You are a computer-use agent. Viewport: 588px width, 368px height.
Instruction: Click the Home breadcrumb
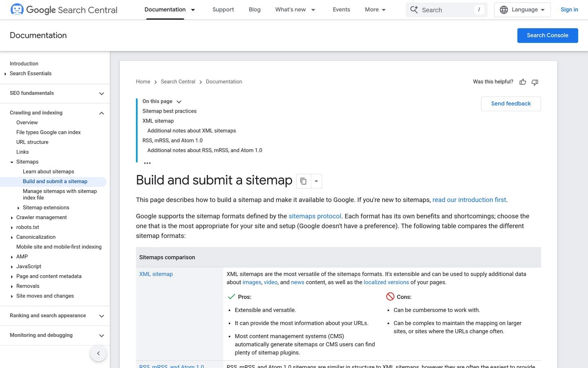tap(143, 82)
